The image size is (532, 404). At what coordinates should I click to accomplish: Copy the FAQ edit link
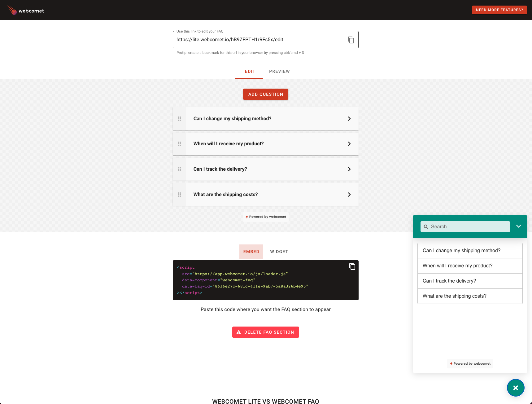[x=351, y=40]
